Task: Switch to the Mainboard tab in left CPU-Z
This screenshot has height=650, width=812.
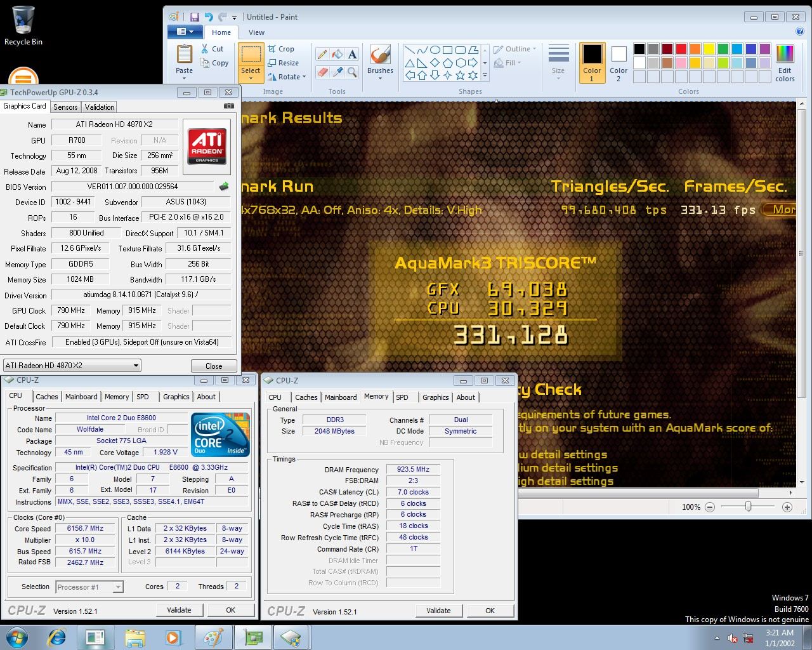Action: point(81,397)
